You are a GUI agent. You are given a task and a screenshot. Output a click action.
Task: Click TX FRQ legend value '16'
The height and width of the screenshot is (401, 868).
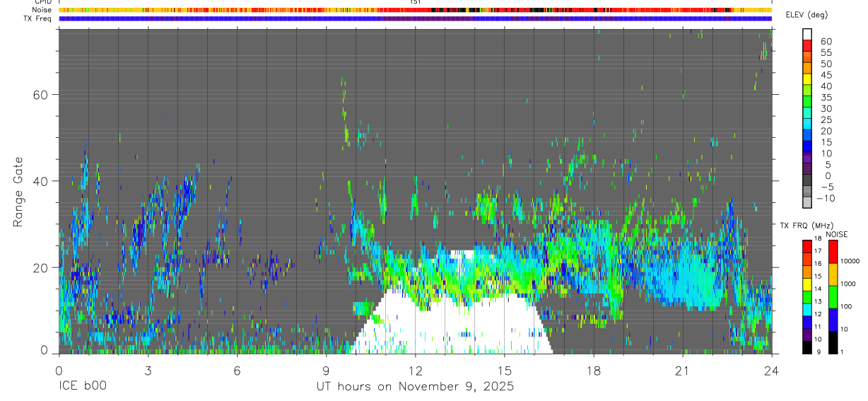(x=819, y=264)
